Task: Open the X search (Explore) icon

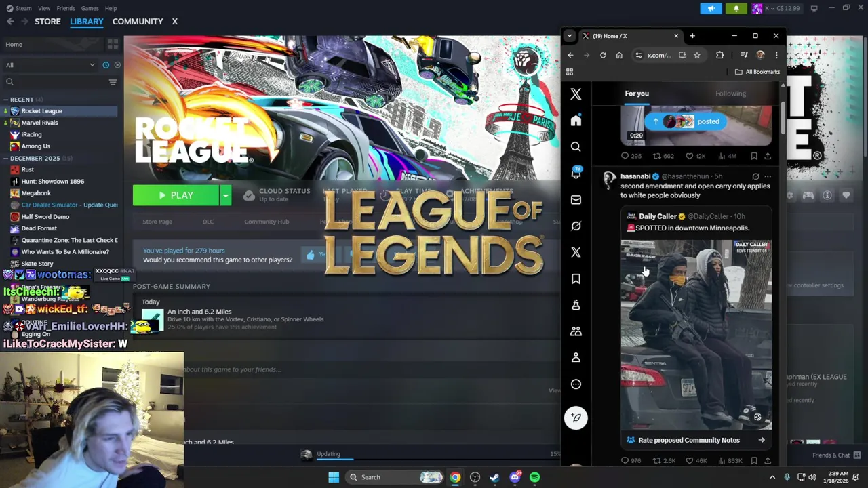Action: coord(576,146)
